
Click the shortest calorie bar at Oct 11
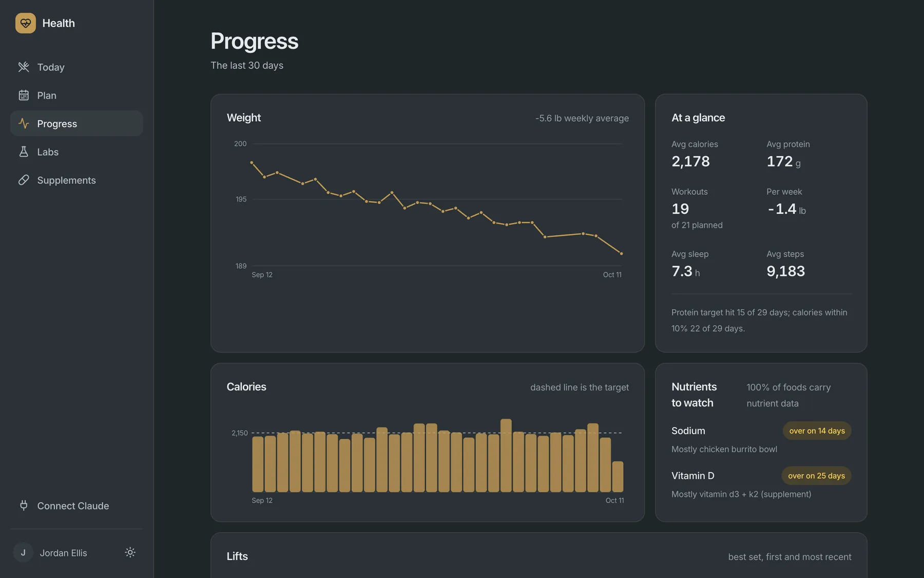[618, 477]
